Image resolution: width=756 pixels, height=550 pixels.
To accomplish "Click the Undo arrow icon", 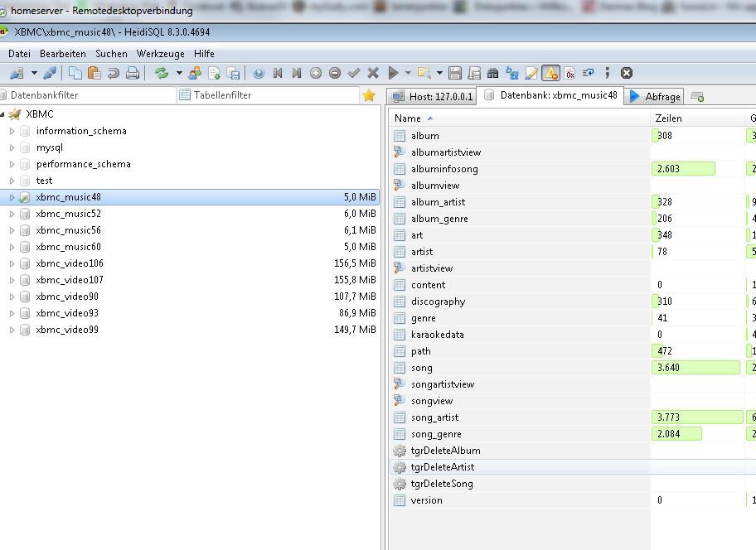I will [x=114, y=73].
